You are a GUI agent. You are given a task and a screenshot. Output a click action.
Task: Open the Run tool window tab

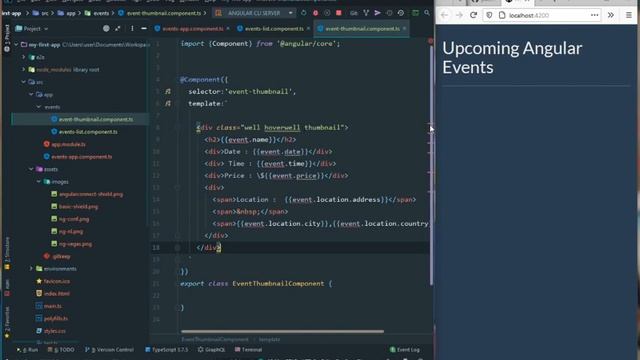[x=27, y=350]
